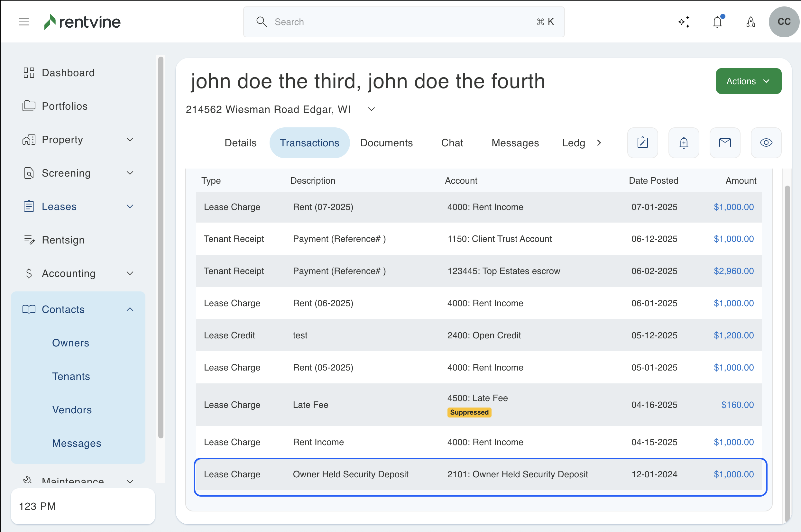Expand the Property sidebar section
The image size is (801, 532).
click(x=130, y=140)
